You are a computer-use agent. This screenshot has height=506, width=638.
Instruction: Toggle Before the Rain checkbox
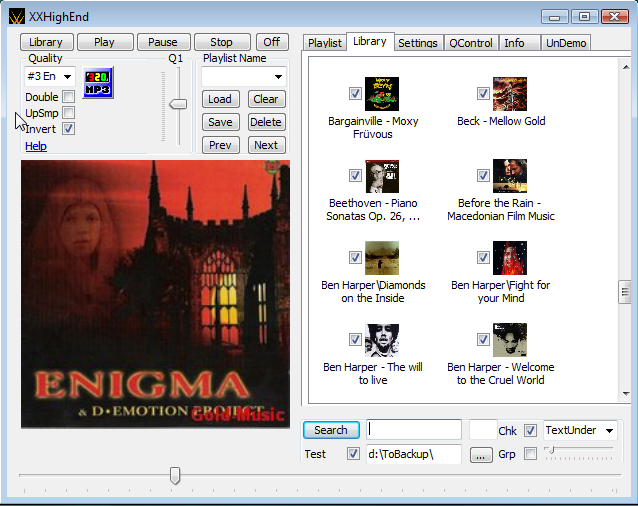pos(483,175)
